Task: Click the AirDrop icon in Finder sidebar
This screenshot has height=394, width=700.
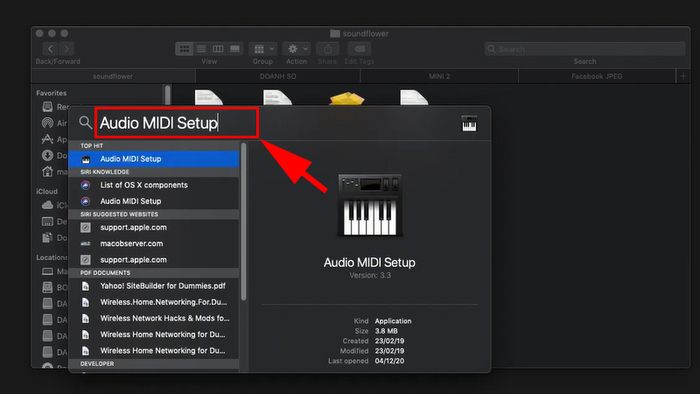Action: click(x=47, y=123)
